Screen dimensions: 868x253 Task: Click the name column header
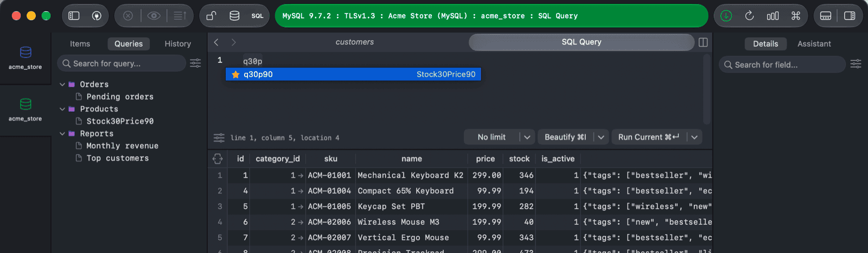click(412, 159)
